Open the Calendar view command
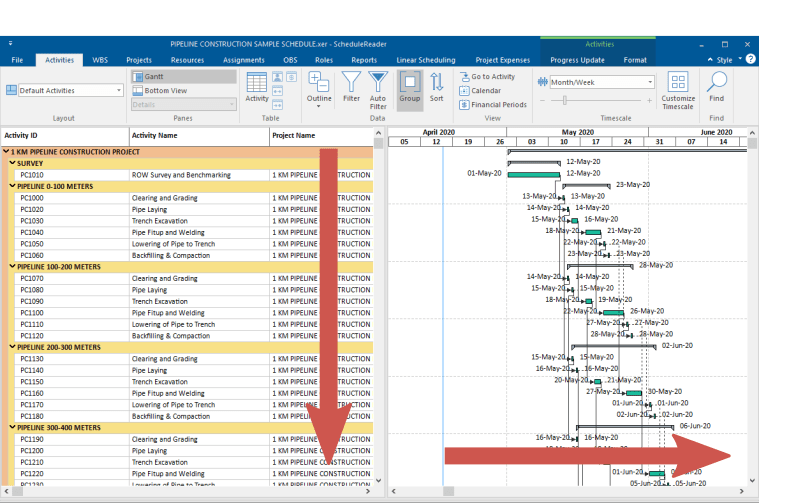 coord(480,91)
